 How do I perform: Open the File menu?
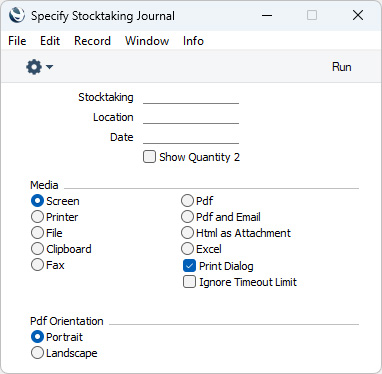17,41
